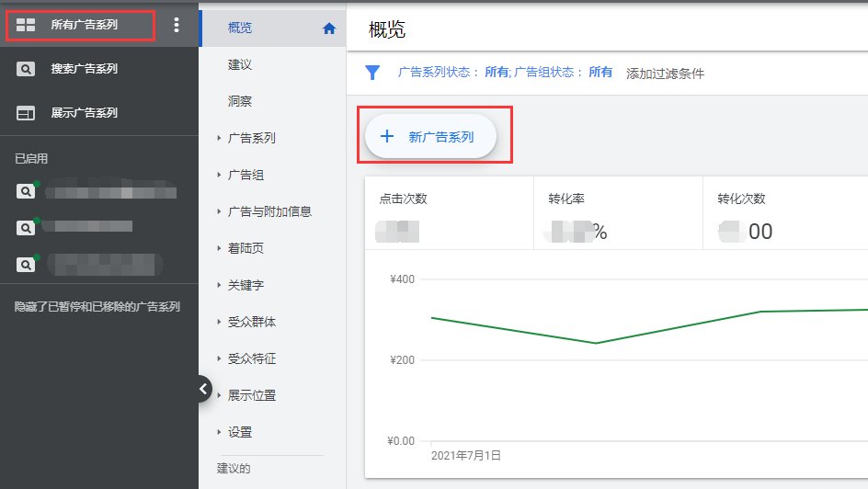Open the three-dot more options menu

[176, 25]
